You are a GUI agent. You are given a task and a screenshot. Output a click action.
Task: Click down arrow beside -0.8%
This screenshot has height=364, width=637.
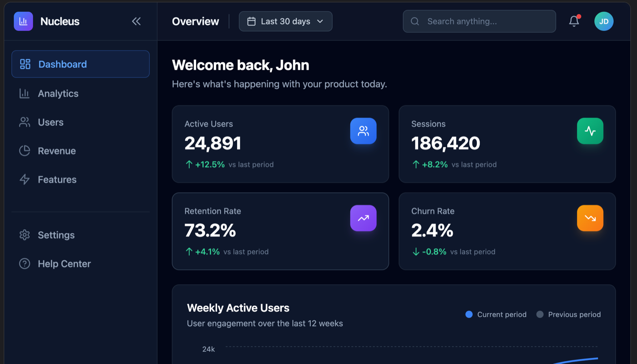(x=415, y=252)
